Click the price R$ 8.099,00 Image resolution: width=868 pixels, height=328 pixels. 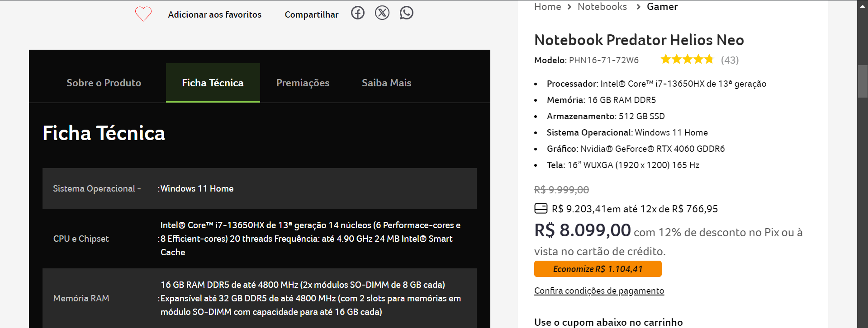click(x=583, y=230)
